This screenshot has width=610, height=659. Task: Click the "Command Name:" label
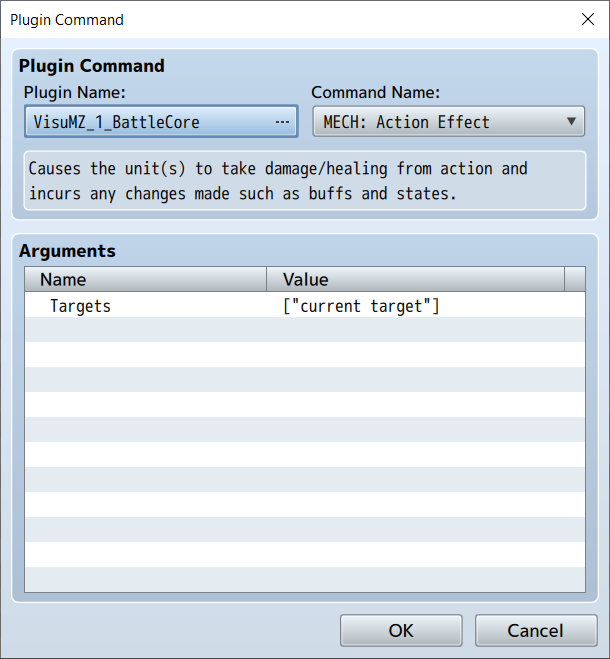[375, 93]
